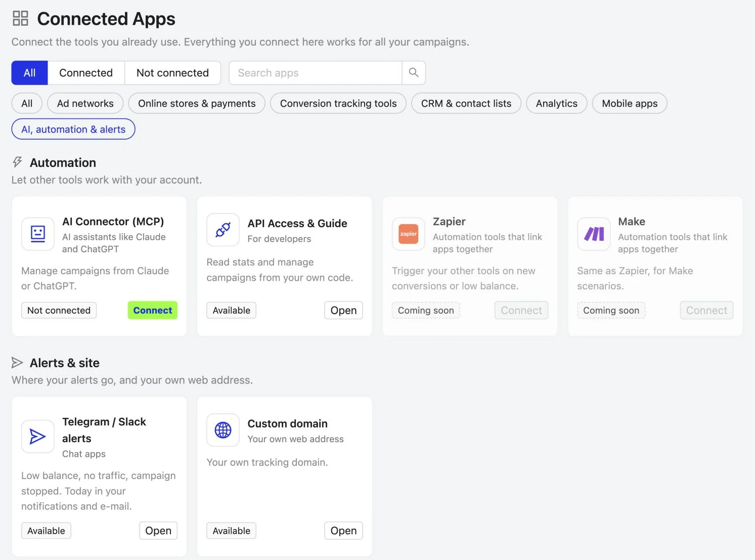Click Zapier's Connect button
Image resolution: width=755 pixels, height=560 pixels.
pos(521,310)
